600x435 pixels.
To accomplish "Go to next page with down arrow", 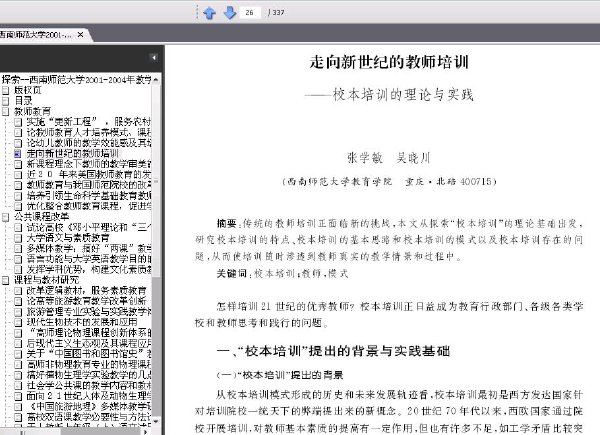I will [229, 12].
